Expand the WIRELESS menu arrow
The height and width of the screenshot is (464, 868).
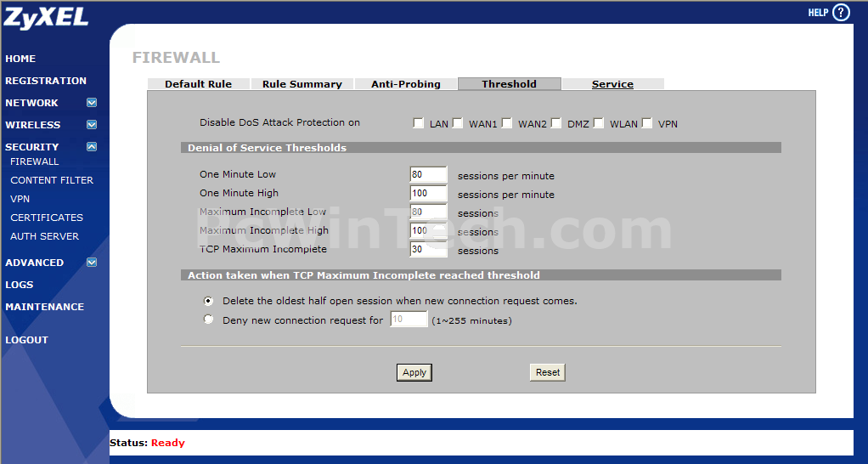point(92,125)
